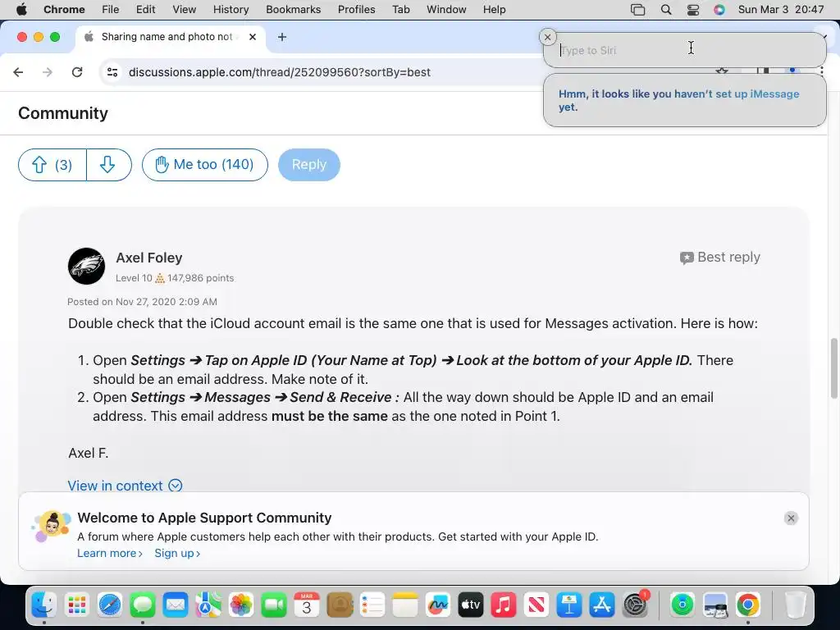Open App Store from the Dock

click(x=602, y=605)
